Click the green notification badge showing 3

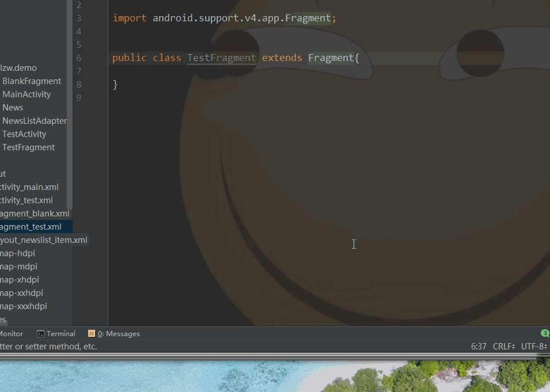click(x=545, y=333)
